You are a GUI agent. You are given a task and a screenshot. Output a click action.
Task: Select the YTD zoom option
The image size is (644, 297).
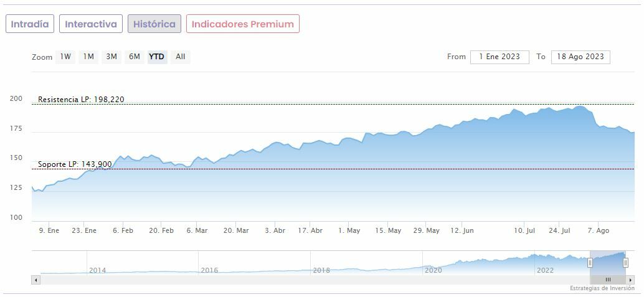coord(157,57)
